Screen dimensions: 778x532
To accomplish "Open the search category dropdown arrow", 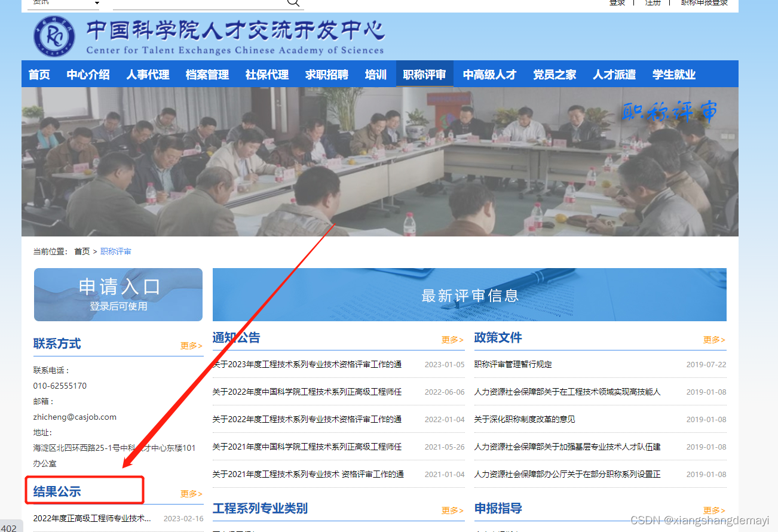I will point(97,3).
